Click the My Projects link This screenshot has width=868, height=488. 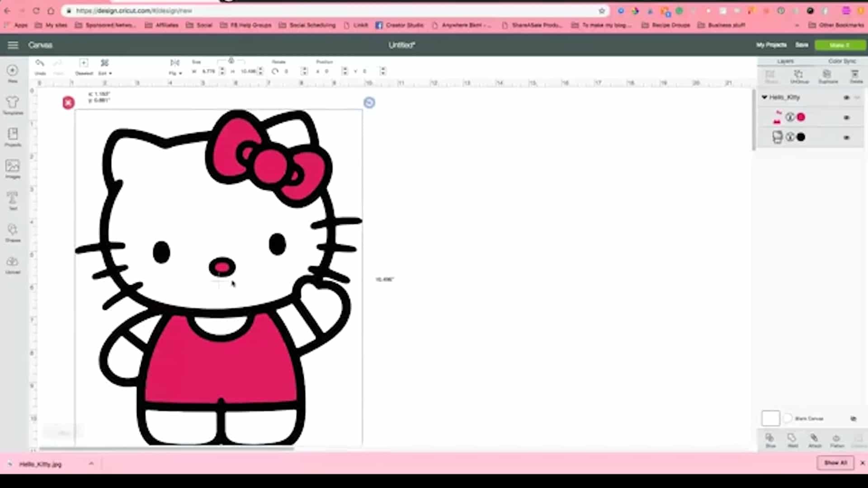[771, 45]
